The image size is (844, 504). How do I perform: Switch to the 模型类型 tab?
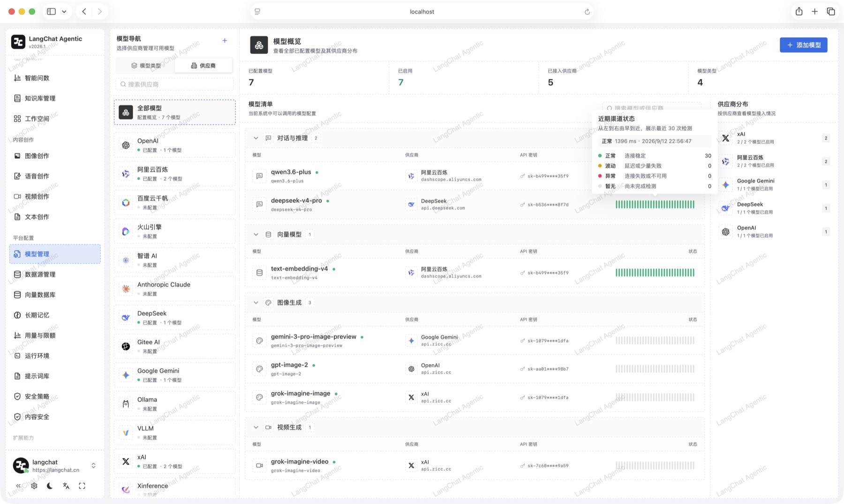click(x=146, y=66)
